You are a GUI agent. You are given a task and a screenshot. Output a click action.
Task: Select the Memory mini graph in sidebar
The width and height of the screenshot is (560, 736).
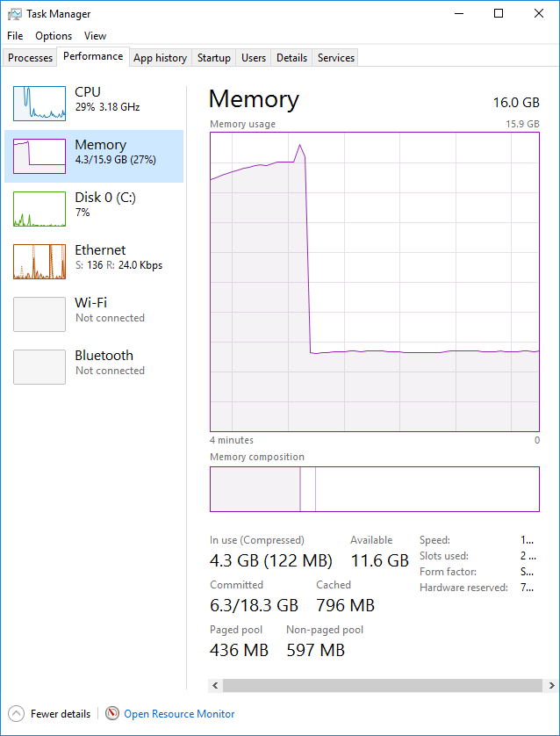pos(39,156)
